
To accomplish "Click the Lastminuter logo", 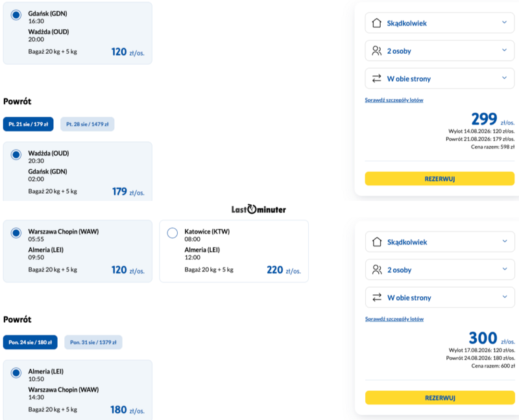I will click(258, 209).
